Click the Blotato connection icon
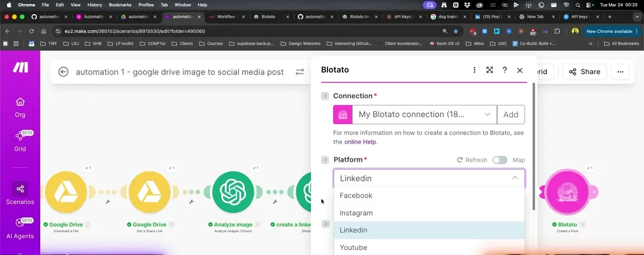The image size is (644, 255). pyautogui.click(x=343, y=114)
